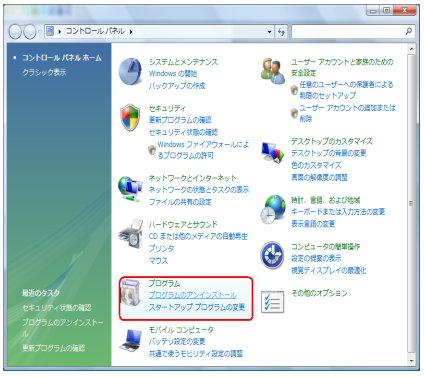Click ファイルの共有の設定 link
424x377 pixels.
[180, 202]
